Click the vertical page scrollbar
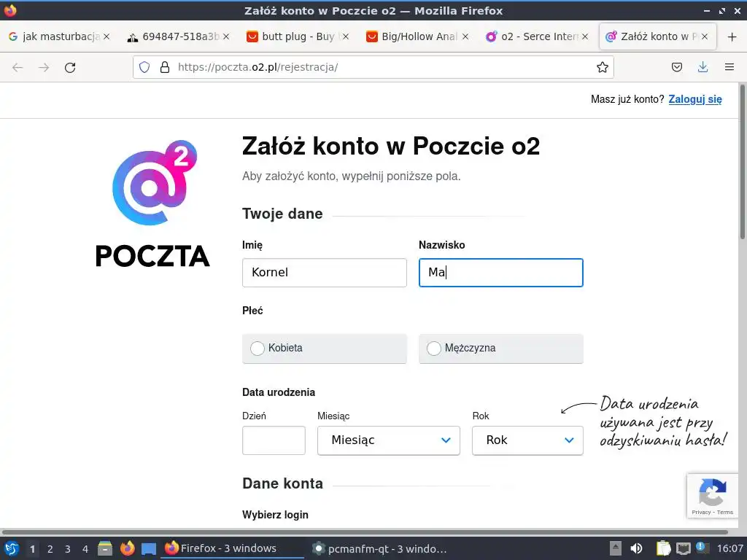747x560 pixels. (x=742, y=162)
